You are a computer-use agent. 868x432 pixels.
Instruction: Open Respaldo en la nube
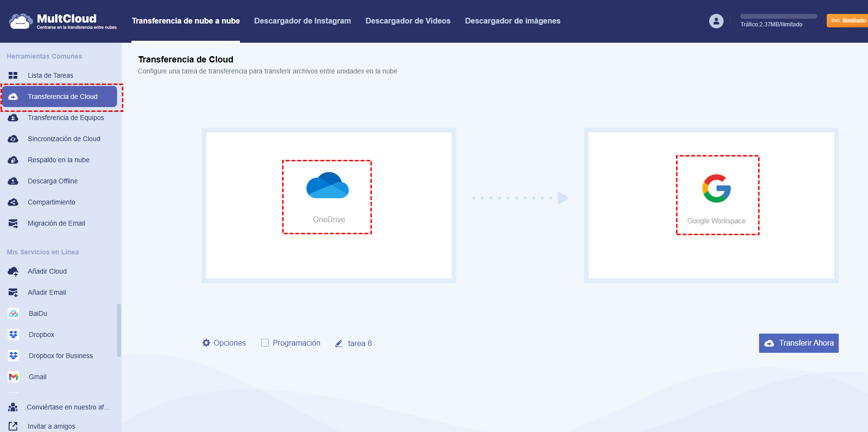[x=59, y=160]
